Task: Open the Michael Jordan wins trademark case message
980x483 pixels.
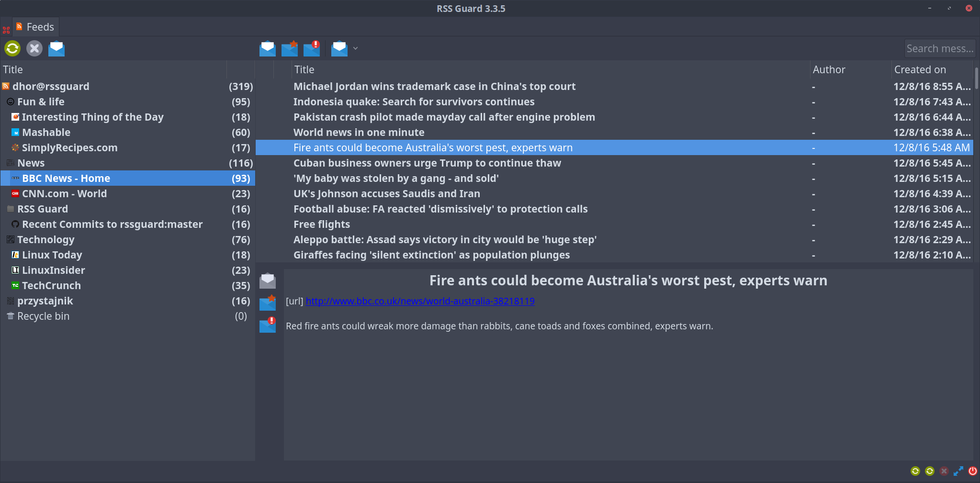Action: (x=614, y=86)
